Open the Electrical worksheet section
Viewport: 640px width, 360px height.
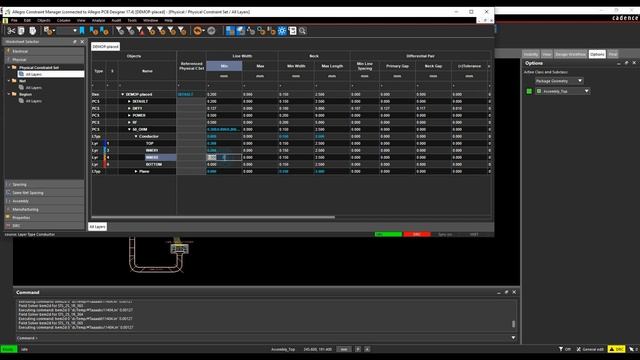(x=44, y=51)
